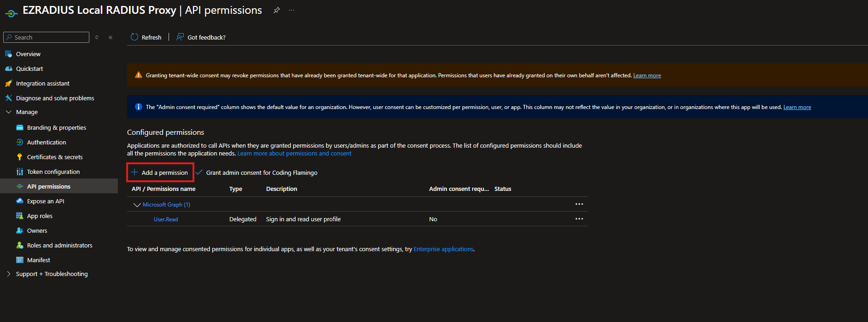The width and height of the screenshot is (868, 322).
Task: Click the Branding & properties icon
Action: coord(20,127)
